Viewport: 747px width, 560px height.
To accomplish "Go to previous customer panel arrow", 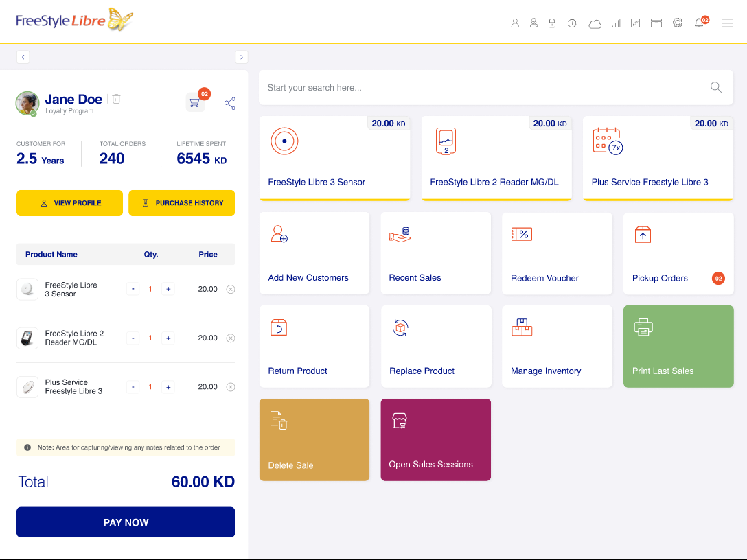I will (x=23, y=57).
